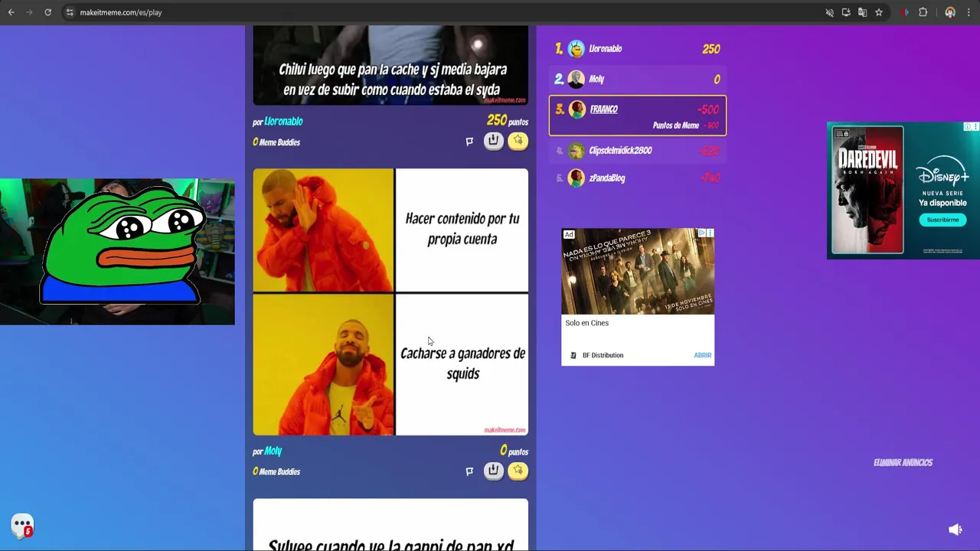
Task: Bookmark this page with the star icon
Action: click(879, 12)
